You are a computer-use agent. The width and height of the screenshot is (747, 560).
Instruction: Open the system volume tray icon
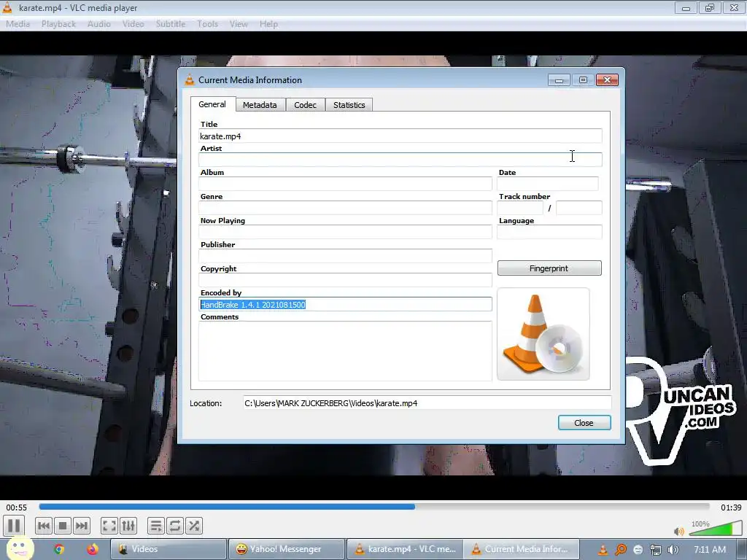point(673,550)
